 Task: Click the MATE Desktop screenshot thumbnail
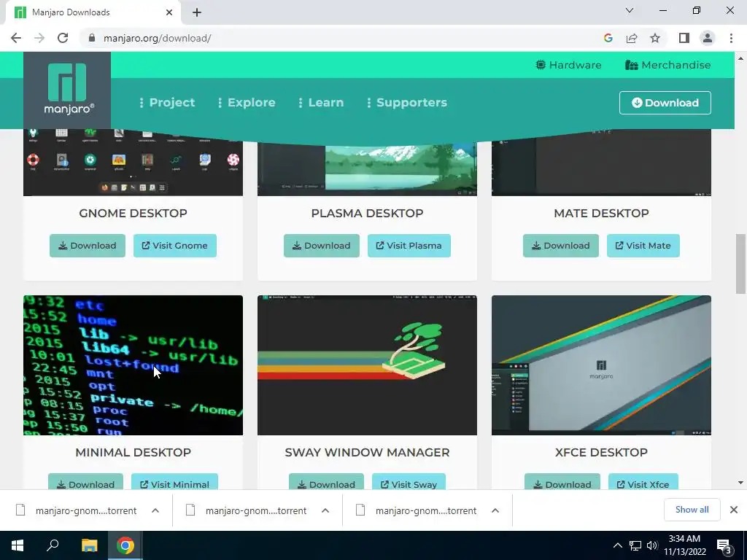[x=601, y=163]
